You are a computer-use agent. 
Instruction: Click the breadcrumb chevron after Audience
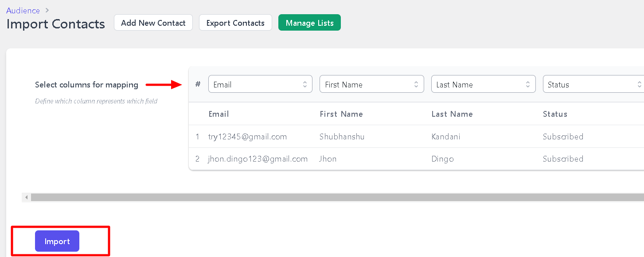click(x=47, y=10)
